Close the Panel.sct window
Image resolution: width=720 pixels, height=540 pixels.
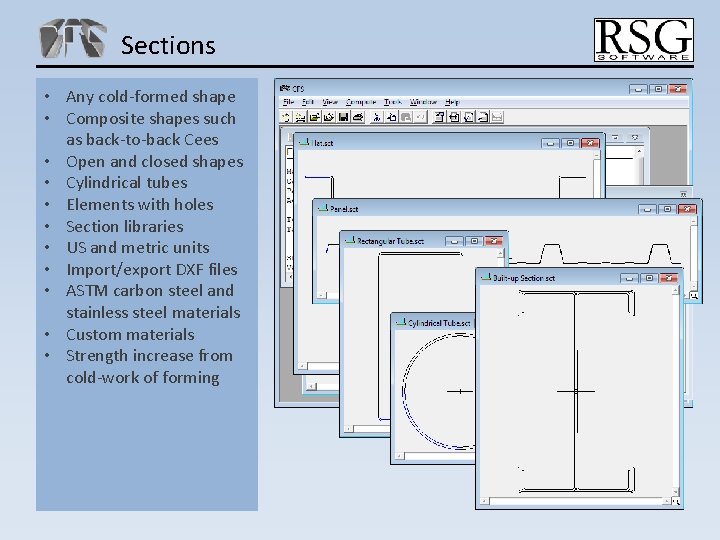coord(687,209)
